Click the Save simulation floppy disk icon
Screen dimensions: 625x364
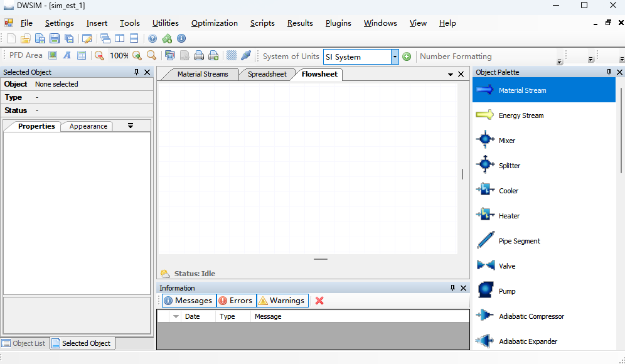tap(54, 39)
